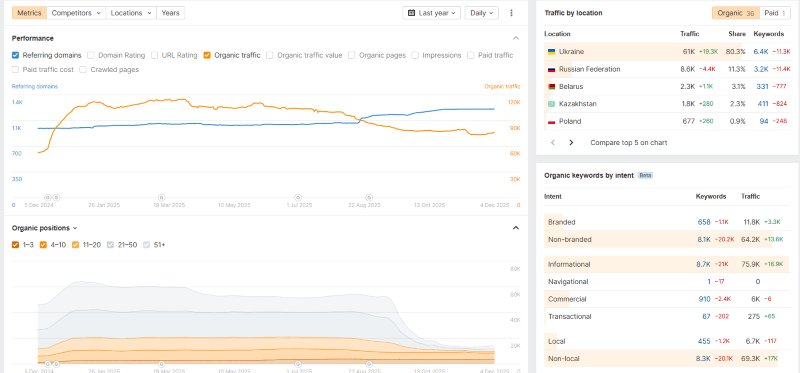800x373 pixels.
Task: Open Kazakhstan 411 keywords link
Action: tap(763, 104)
